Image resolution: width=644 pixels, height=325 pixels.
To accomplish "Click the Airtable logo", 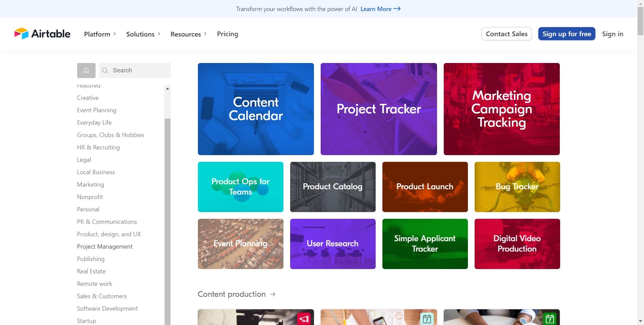I will 42,34.
